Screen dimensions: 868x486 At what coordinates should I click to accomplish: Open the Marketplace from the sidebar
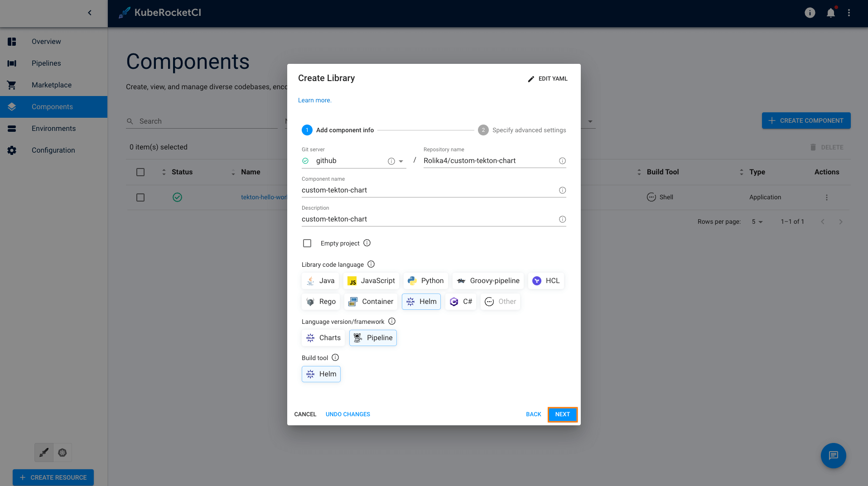(51, 85)
